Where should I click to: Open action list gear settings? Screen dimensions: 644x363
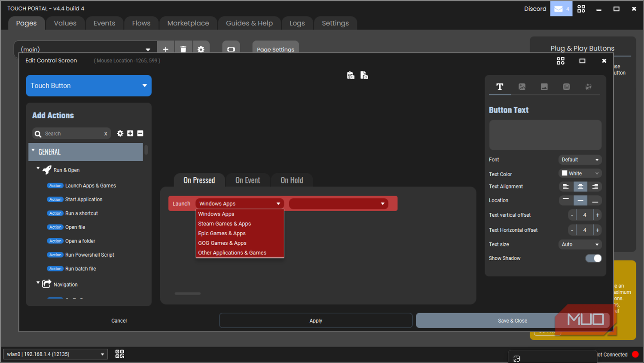(x=120, y=133)
